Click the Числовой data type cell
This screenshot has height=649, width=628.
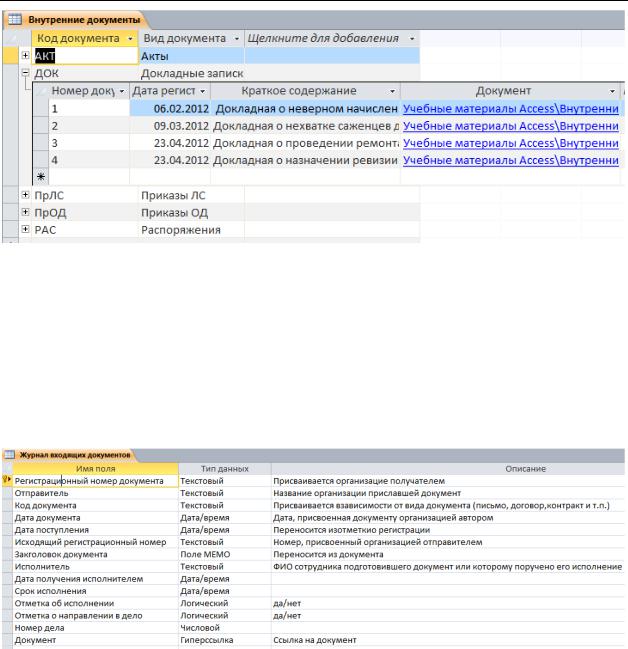pos(225,627)
